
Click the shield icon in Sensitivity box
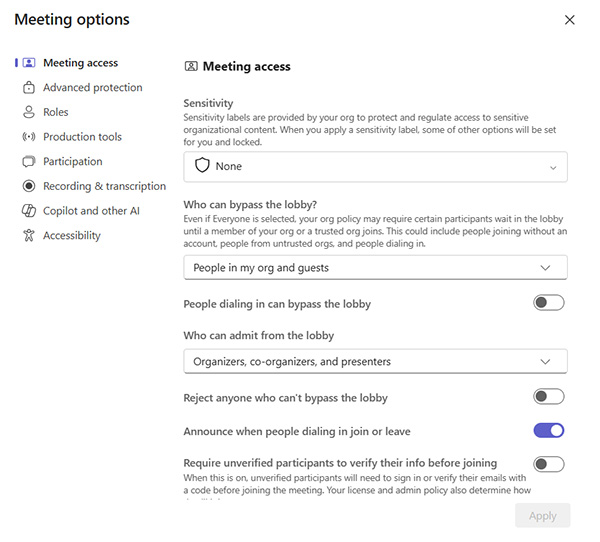(x=202, y=166)
